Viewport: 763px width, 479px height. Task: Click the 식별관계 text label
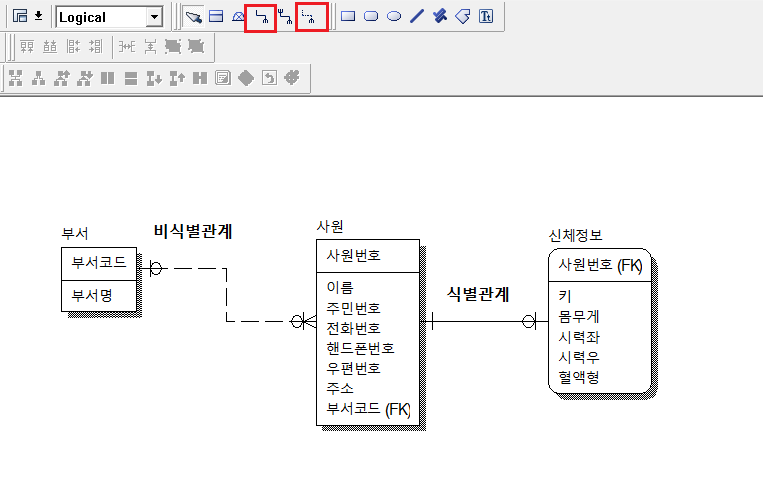[478, 294]
